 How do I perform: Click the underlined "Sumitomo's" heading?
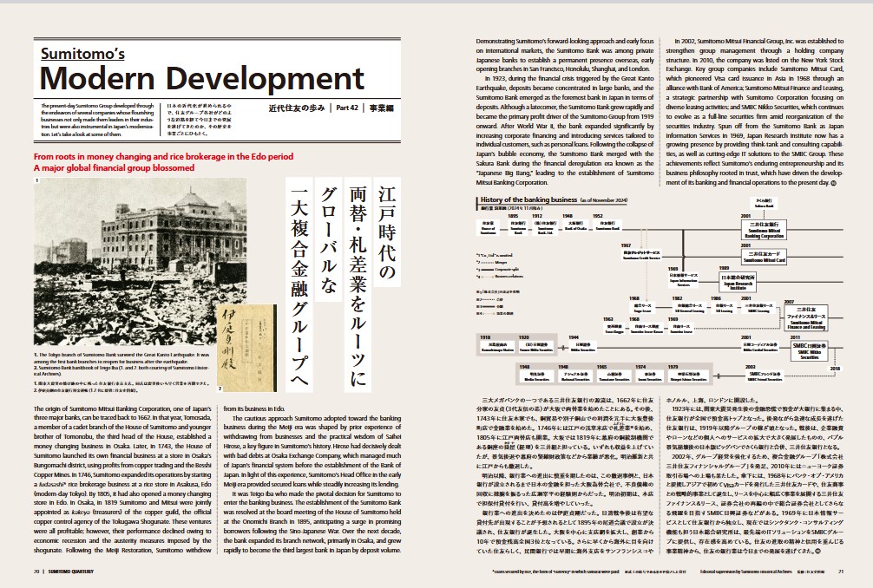tap(82, 54)
